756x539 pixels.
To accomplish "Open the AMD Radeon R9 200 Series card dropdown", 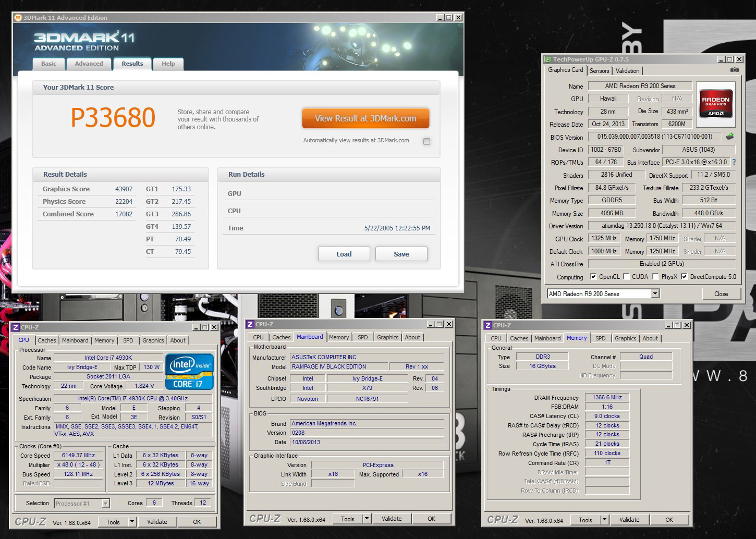I will pyautogui.click(x=655, y=294).
